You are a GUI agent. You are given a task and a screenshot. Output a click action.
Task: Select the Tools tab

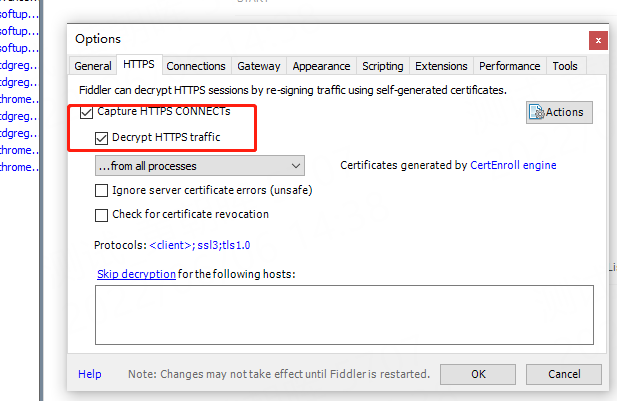pyautogui.click(x=565, y=66)
